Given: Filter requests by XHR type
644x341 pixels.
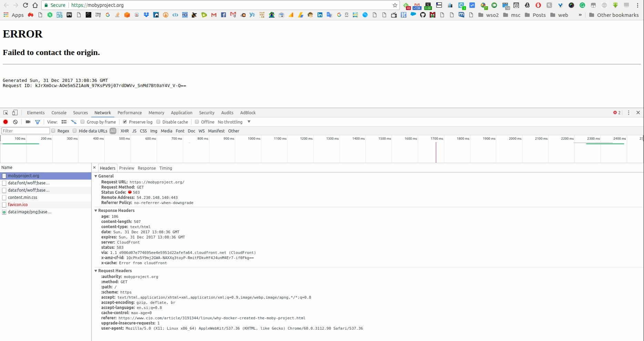Looking at the screenshot, I should (x=125, y=131).
